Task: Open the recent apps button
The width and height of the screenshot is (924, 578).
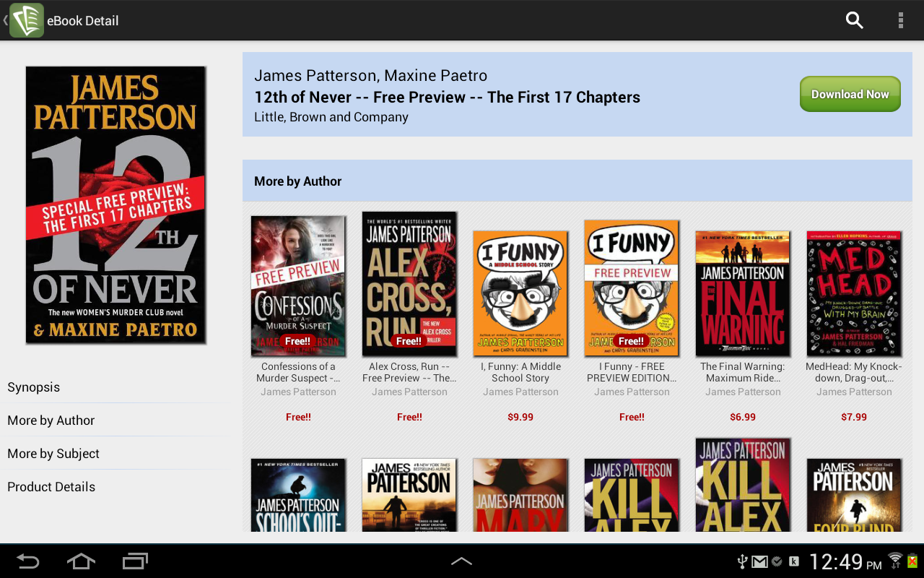Action: click(135, 561)
